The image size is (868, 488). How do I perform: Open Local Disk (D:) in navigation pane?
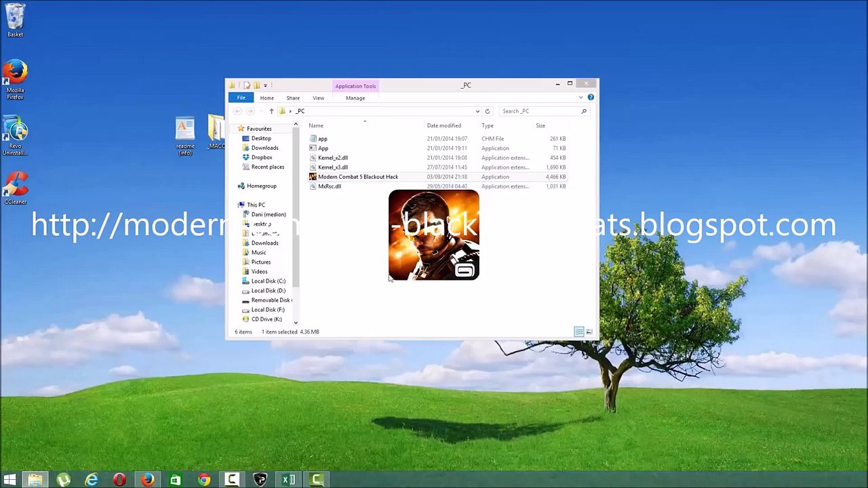point(269,291)
